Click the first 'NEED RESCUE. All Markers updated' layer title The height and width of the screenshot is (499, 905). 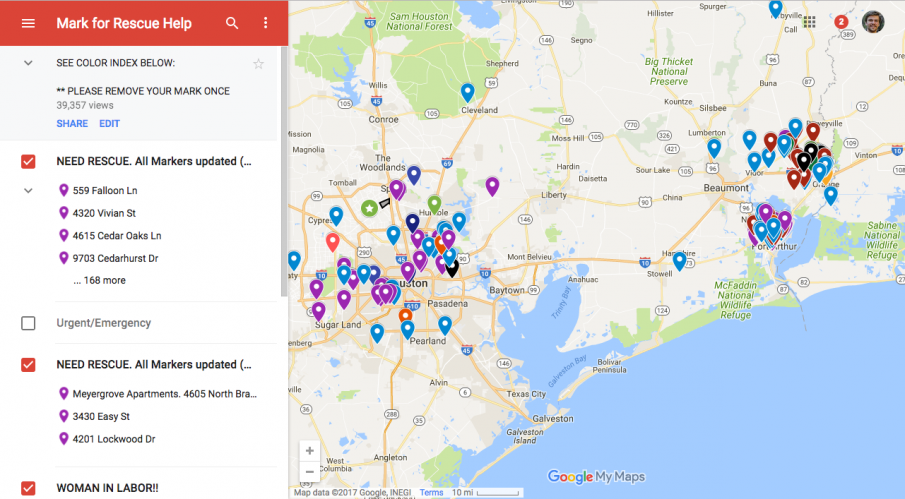(154, 162)
